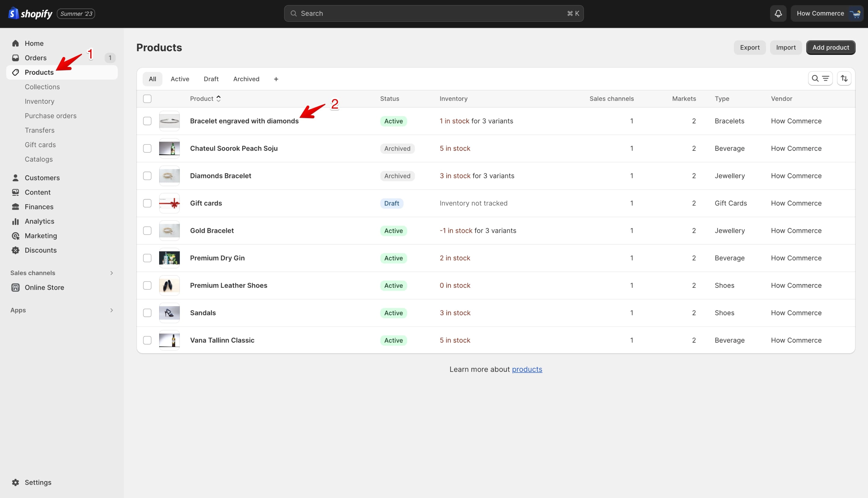Image resolution: width=868 pixels, height=498 pixels.
Task: Check the Premium Dry Gin row
Action: 147,258
